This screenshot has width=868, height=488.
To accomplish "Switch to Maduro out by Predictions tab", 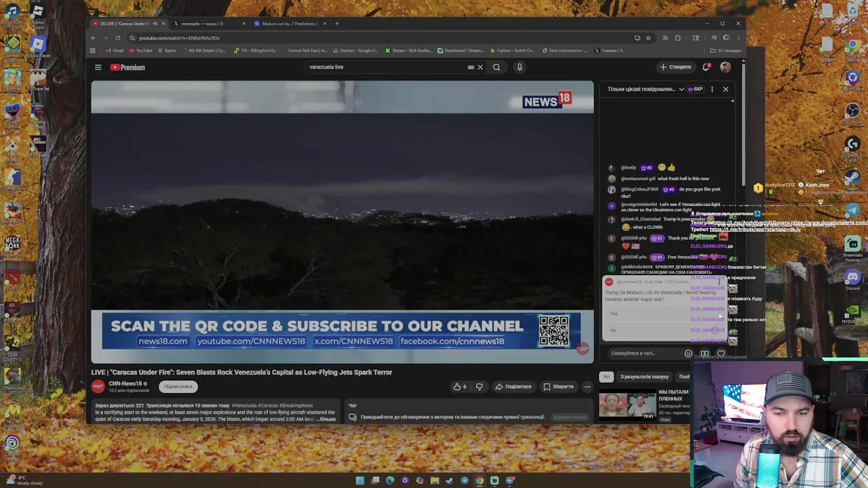I will (x=288, y=24).
